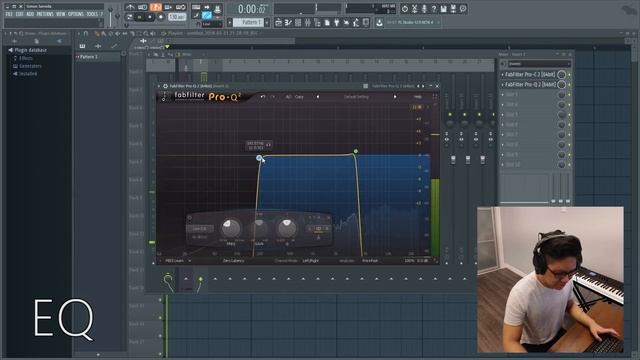Open the Pattern 1 selector dropdown
Viewport: 640px width, 360px height.
(249, 22)
